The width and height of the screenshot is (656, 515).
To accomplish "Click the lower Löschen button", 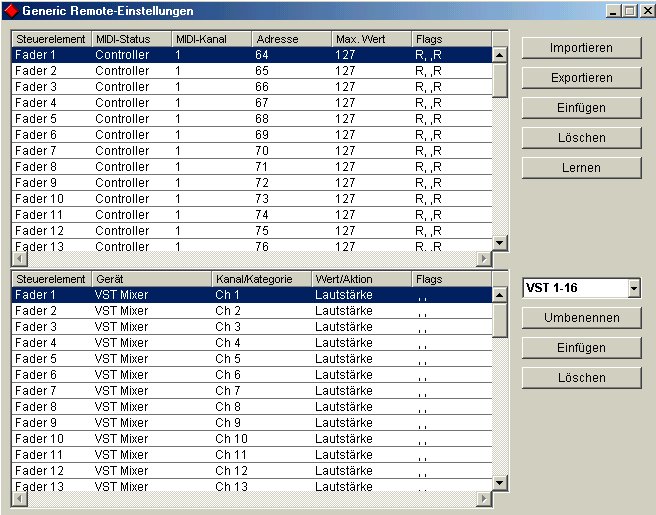I will [x=581, y=378].
